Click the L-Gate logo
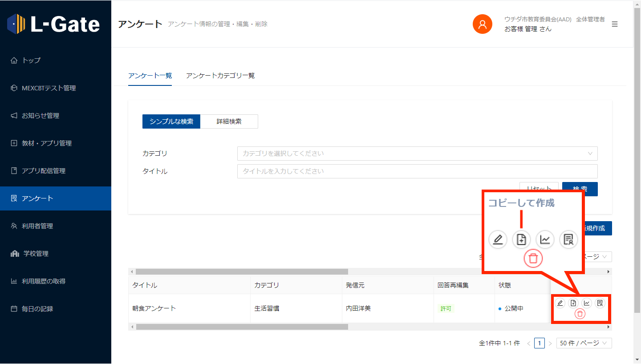 coord(53,24)
